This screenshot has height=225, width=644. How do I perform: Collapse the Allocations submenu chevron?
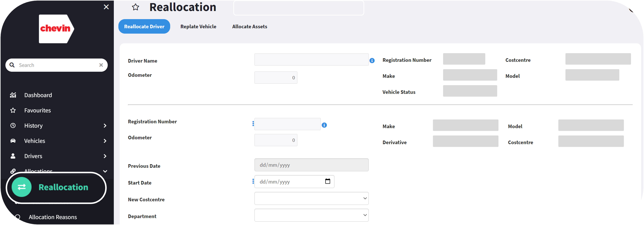pos(105,171)
